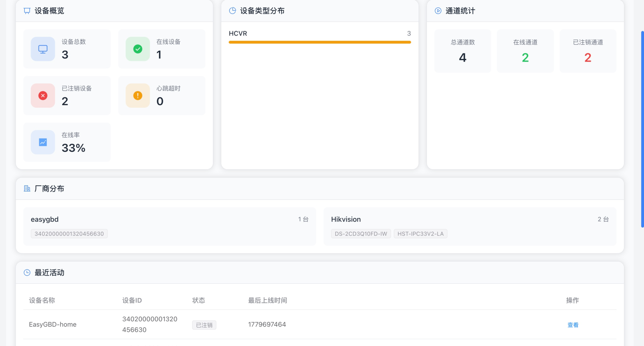644x346 pixels.
Task: Click the 心跳超时 value 0
Action: 160,101
